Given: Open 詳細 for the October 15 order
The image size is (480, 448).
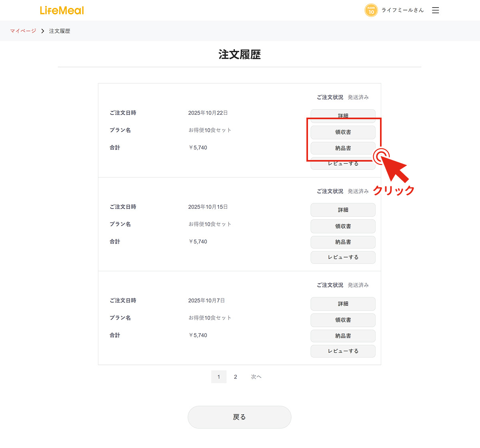Looking at the screenshot, I should coord(343,210).
